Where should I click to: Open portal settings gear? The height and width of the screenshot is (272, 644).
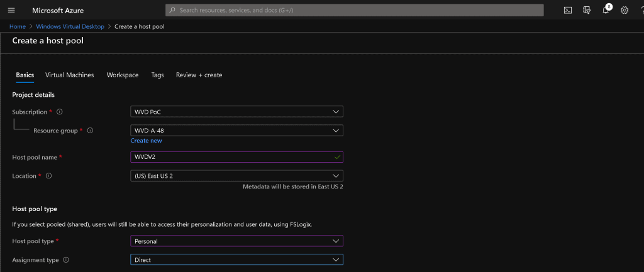pyautogui.click(x=625, y=10)
